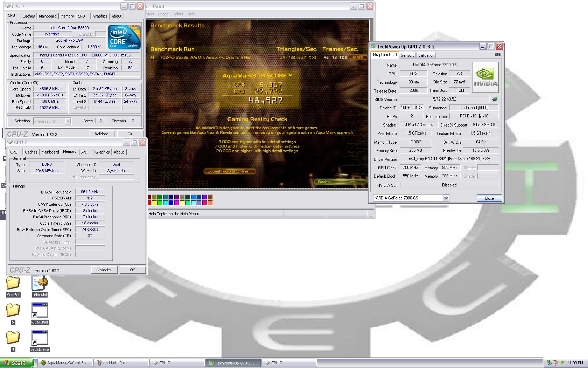The height and width of the screenshot is (368, 588).
Task: Click the Safely Remove Hardware tray icon
Action: point(549,363)
